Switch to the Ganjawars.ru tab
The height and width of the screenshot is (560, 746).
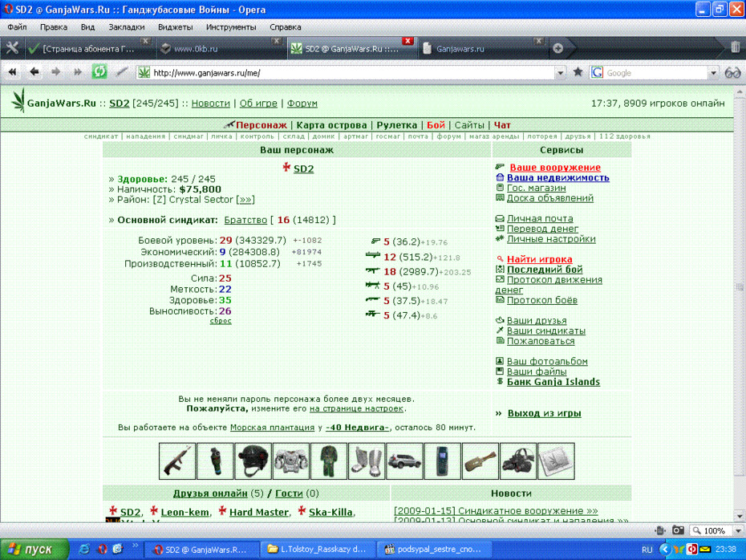[481, 48]
